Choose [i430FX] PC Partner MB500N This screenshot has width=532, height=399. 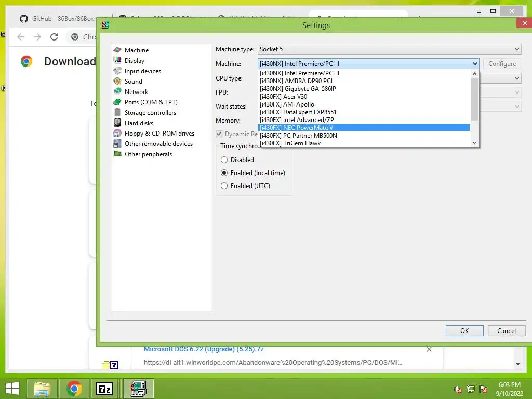click(x=364, y=136)
